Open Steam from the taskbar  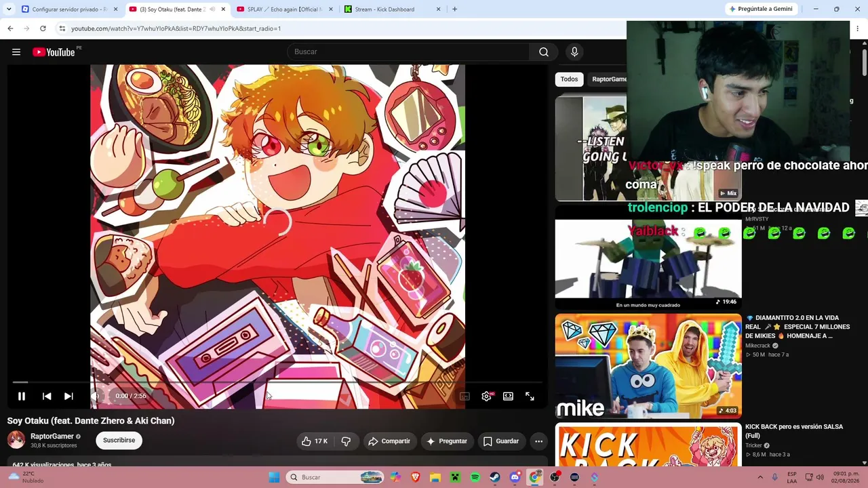tap(495, 477)
